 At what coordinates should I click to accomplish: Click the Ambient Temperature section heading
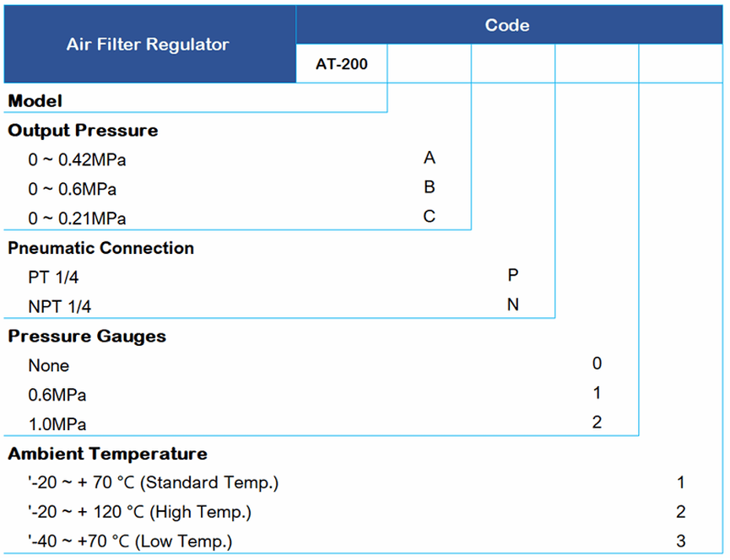[107, 454]
